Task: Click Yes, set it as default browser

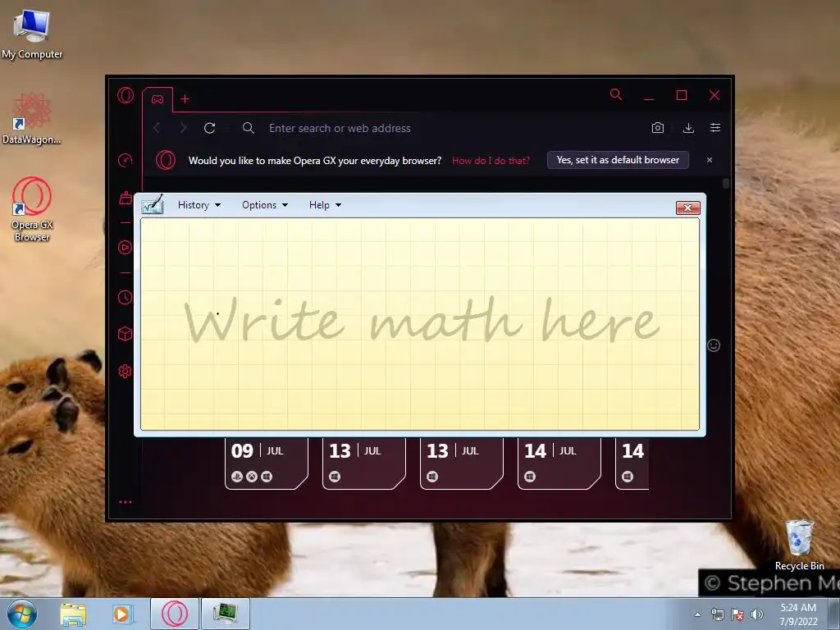Action: [618, 160]
